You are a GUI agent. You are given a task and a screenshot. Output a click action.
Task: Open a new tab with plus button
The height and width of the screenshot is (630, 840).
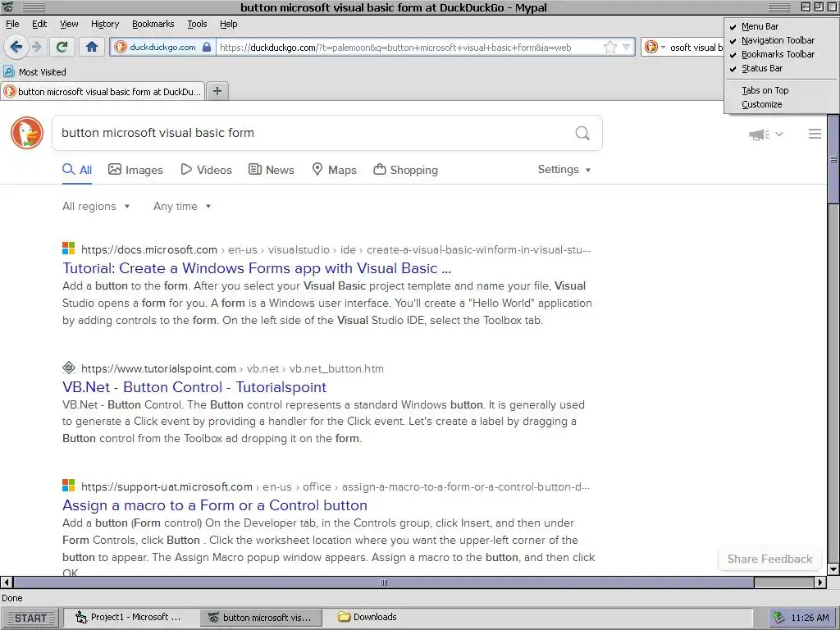tap(217, 91)
